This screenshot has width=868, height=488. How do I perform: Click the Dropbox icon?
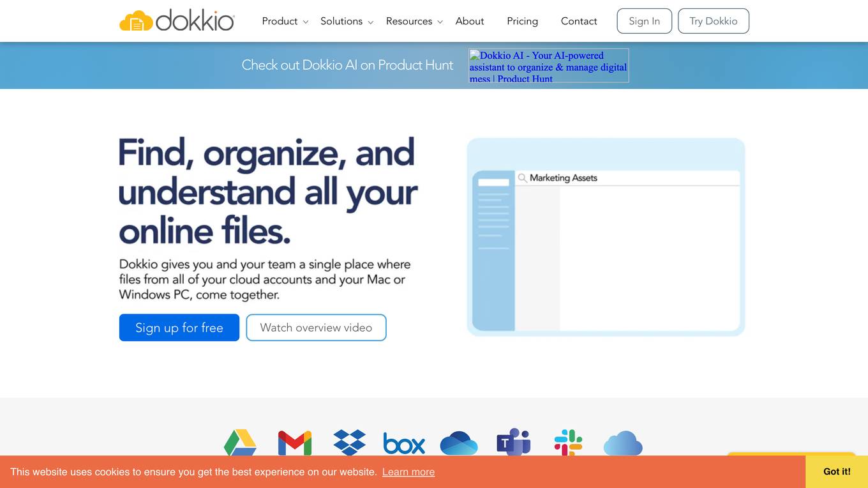pos(350,442)
